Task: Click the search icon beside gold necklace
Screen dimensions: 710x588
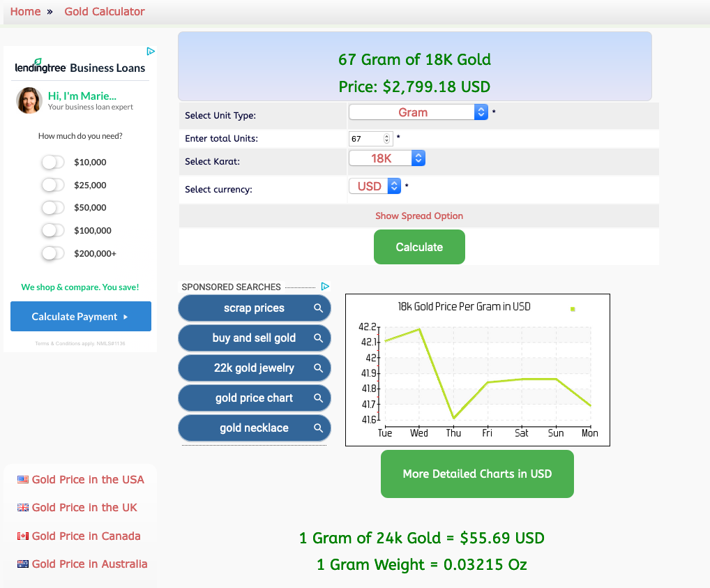Action: (319, 428)
